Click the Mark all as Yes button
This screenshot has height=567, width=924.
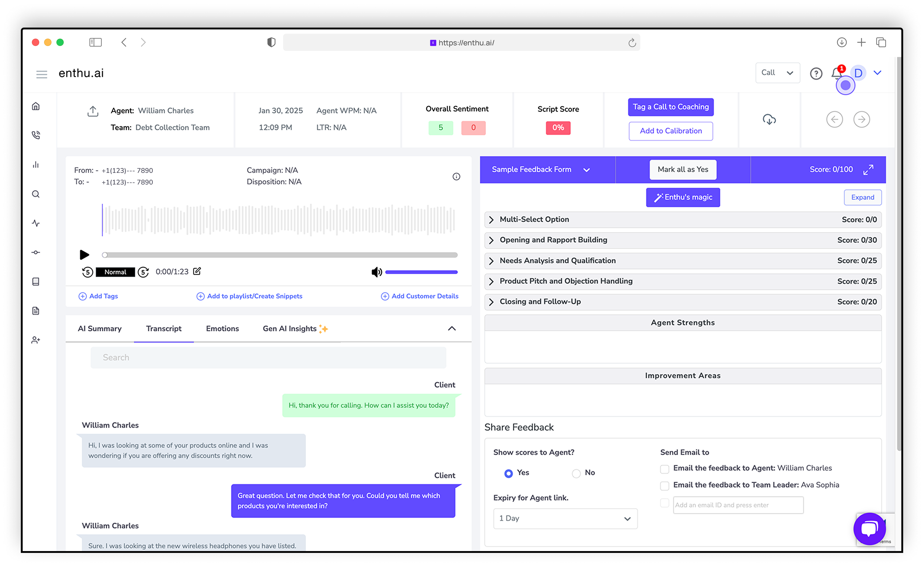pyautogui.click(x=682, y=170)
